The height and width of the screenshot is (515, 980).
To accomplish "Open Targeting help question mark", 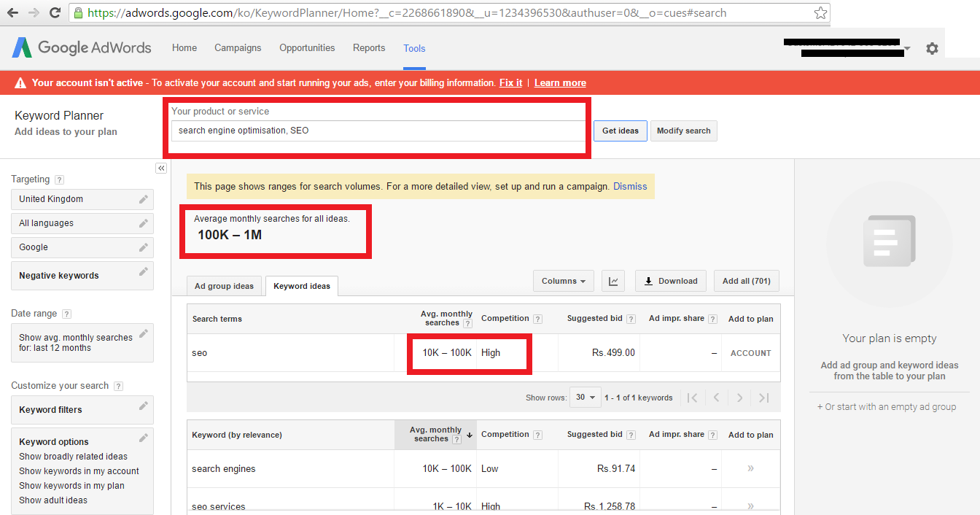I will tap(59, 179).
